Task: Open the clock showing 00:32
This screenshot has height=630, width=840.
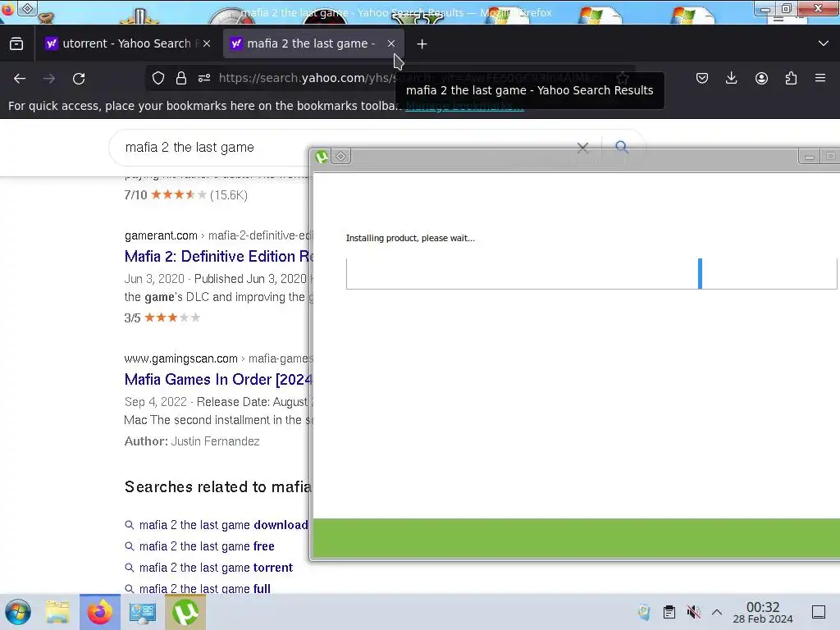Action: click(x=763, y=613)
